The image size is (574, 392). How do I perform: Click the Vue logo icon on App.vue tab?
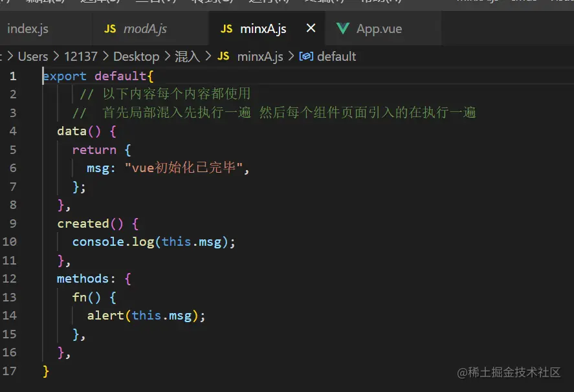[342, 28]
